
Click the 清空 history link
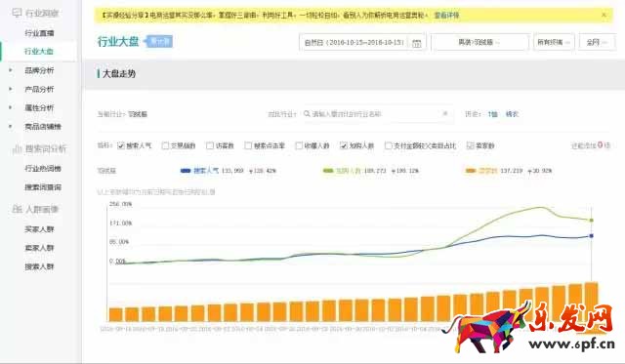[512, 114]
